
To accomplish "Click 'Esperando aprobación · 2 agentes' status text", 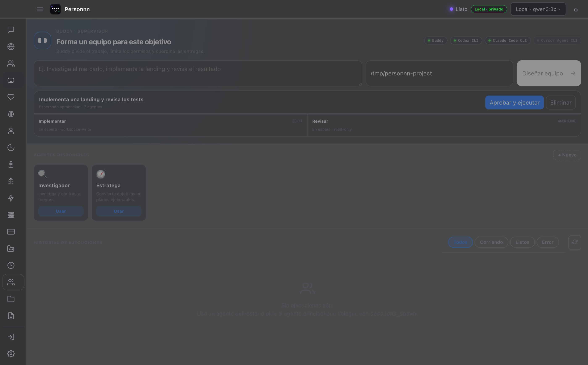I will (70, 107).
